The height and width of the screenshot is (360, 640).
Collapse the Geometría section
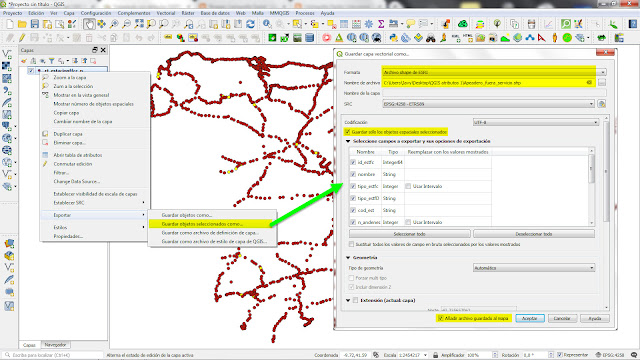click(x=348, y=258)
